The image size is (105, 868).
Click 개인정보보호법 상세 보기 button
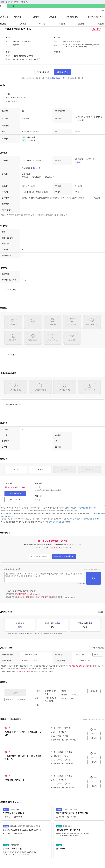[40, 556]
